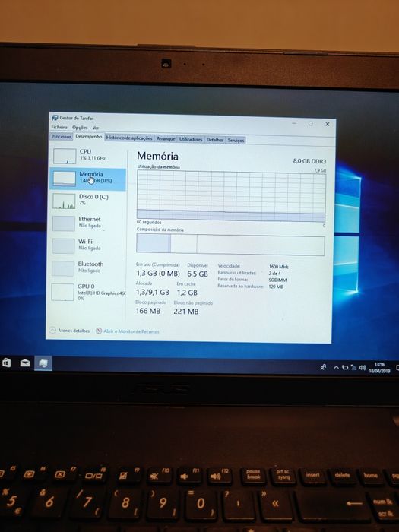399x532 pixels.
Task: Switch to the Desempenho tab
Action: point(89,136)
